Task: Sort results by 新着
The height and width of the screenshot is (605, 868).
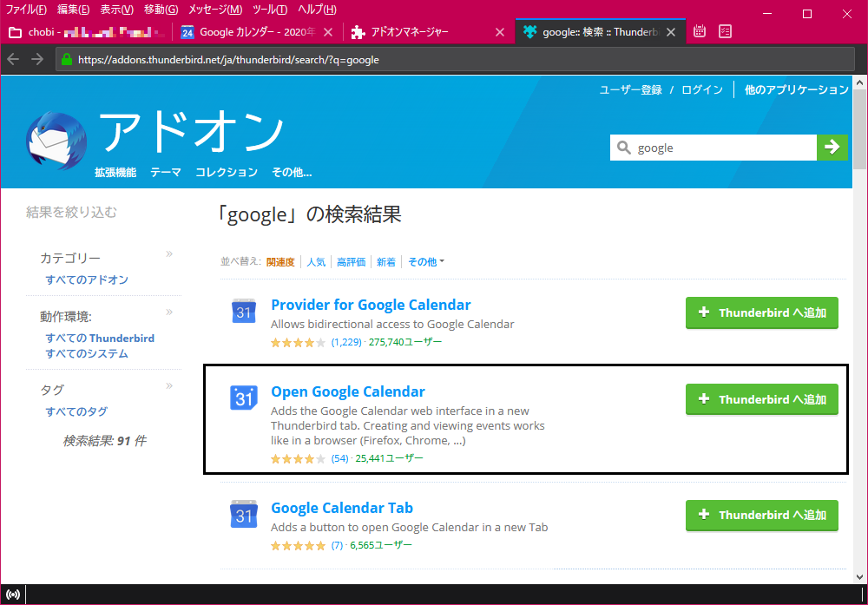Action: [386, 262]
